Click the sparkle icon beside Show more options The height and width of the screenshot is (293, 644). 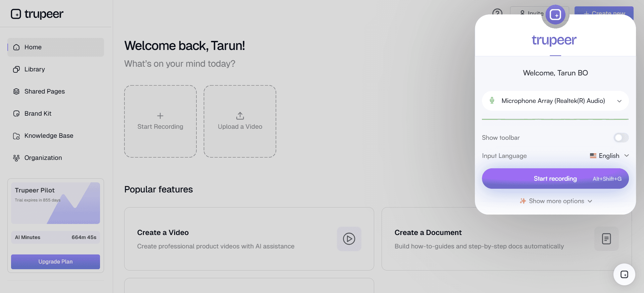523,201
